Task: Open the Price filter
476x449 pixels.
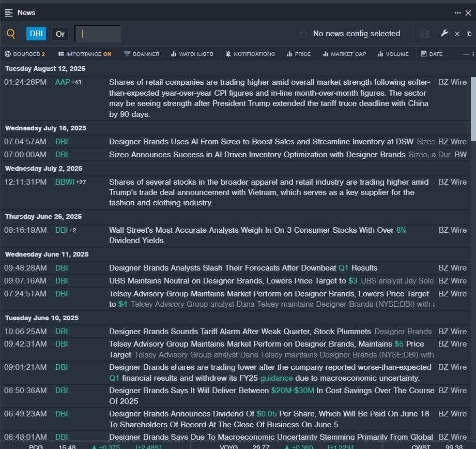Action: click(299, 54)
